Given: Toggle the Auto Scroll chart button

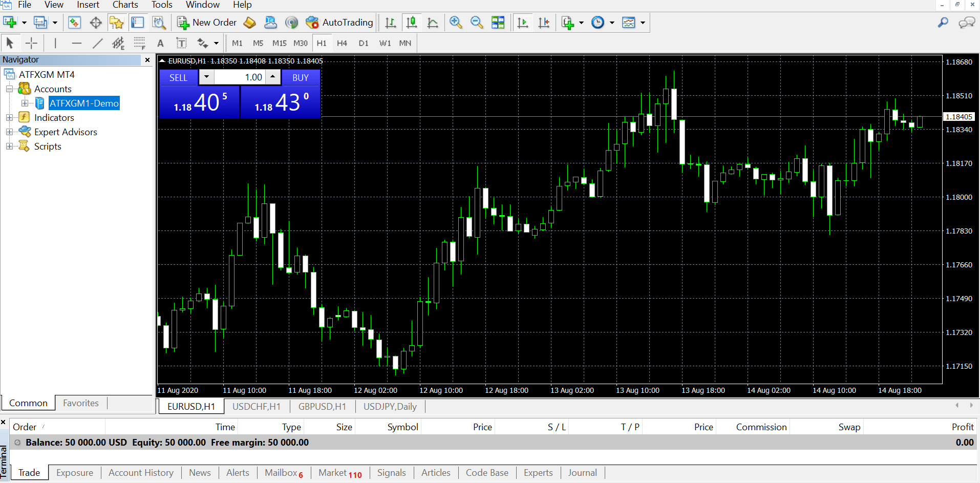Looking at the screenshot, I should coord(523,23).
